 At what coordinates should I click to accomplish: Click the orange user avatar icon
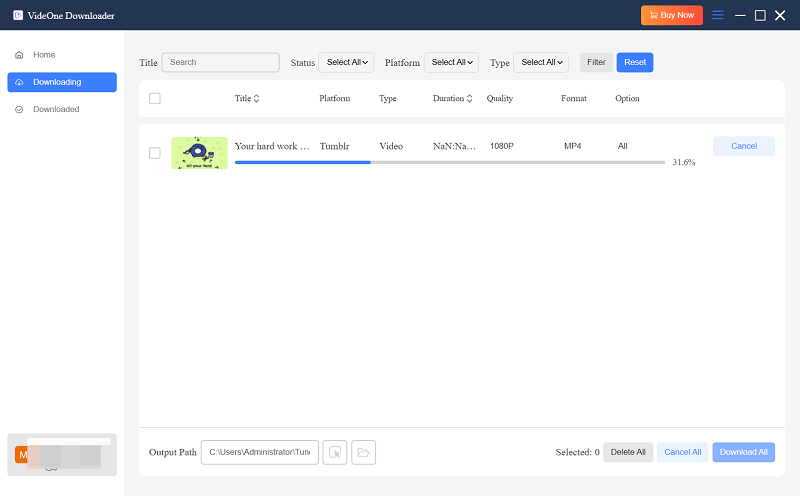coord(21,455)
